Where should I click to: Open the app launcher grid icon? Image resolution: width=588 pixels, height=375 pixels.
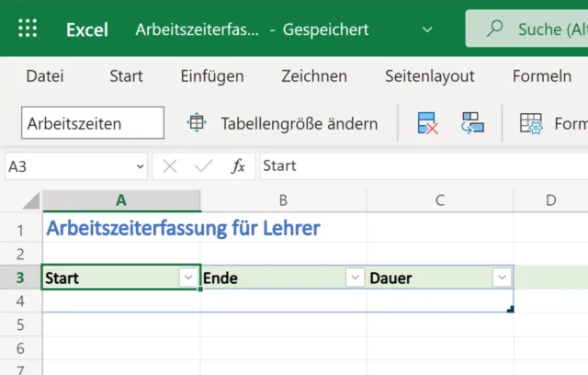tap(28, 28)
